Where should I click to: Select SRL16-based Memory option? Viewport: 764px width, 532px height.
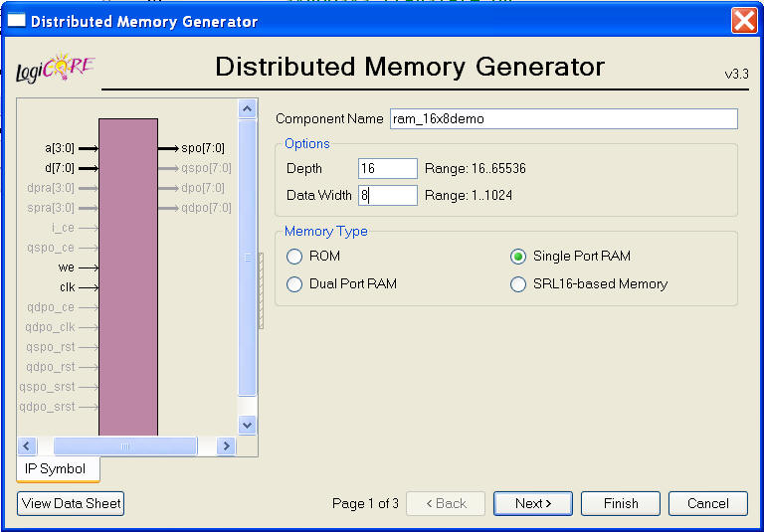coord(518,284)
